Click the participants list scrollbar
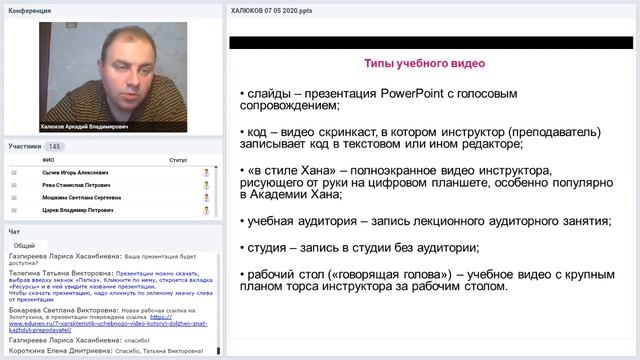This screenshot has width=640, height=360. pos(216,191)
